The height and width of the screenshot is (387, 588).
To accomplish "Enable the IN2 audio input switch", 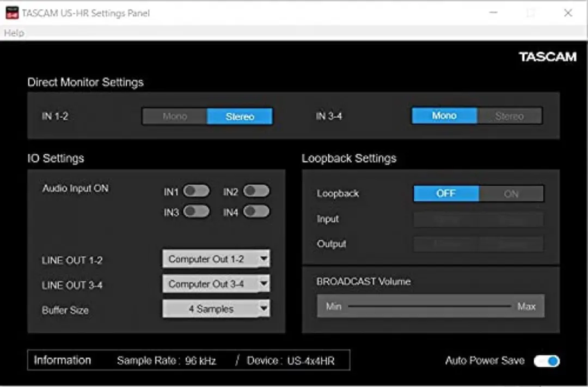I will (x=256, y=191).
